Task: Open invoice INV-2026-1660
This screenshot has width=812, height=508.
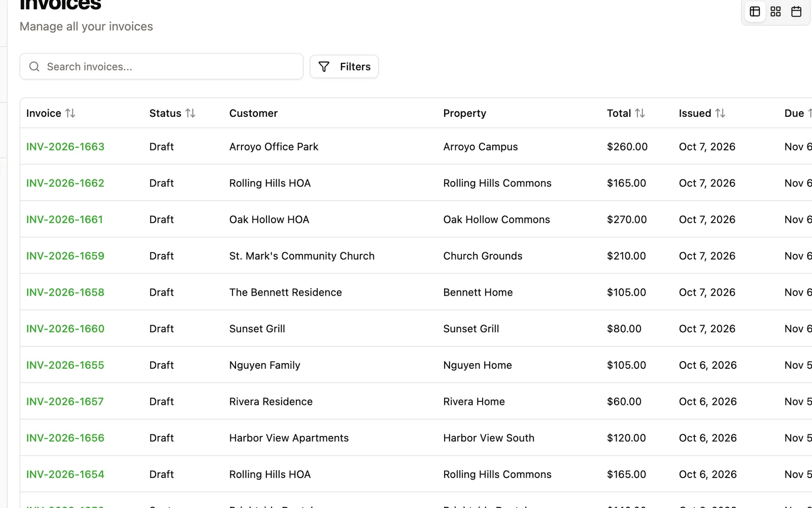Action: coord(65,329)
